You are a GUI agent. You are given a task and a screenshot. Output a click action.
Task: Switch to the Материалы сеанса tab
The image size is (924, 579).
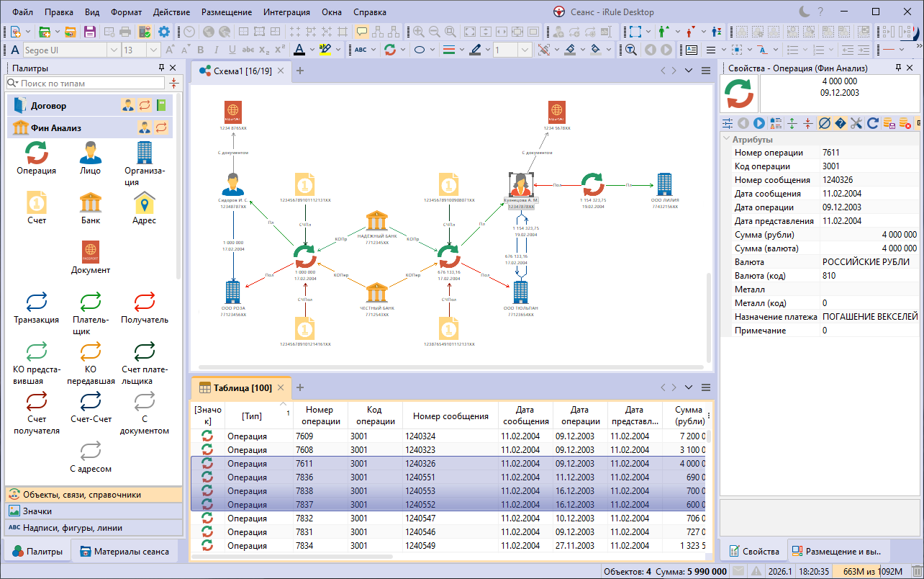[x=125, y=552]
